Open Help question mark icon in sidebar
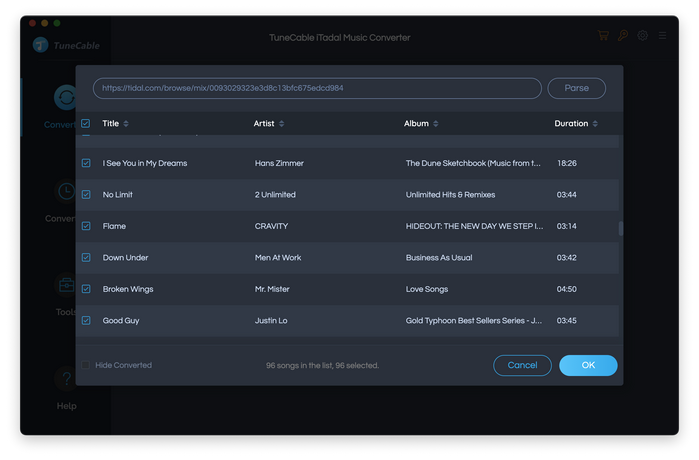This screenshot has width=699, height=460. point(66,378)
